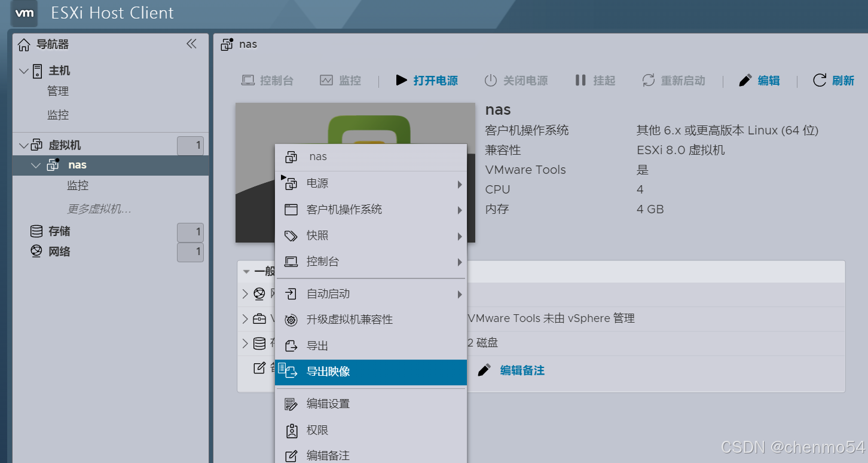This screenshot has height=463, width=868.
Task: Collapse the 主机 host tree node
Action: [23, 71]
